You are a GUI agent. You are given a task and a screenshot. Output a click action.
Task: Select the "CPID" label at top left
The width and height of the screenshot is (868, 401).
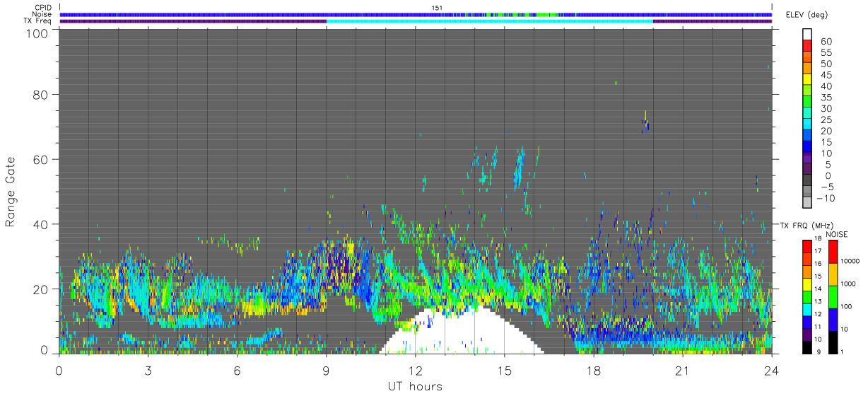click(x=44, y=8)
